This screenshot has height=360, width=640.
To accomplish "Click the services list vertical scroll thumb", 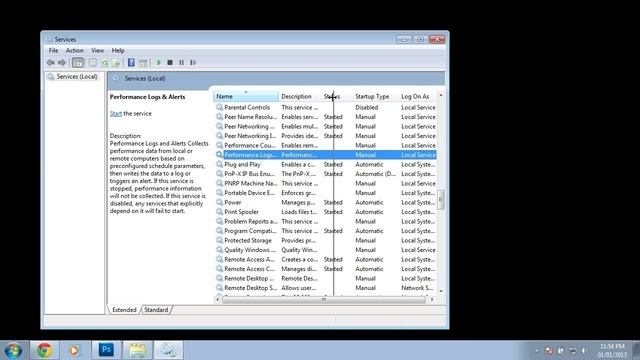I will point(441,200).
